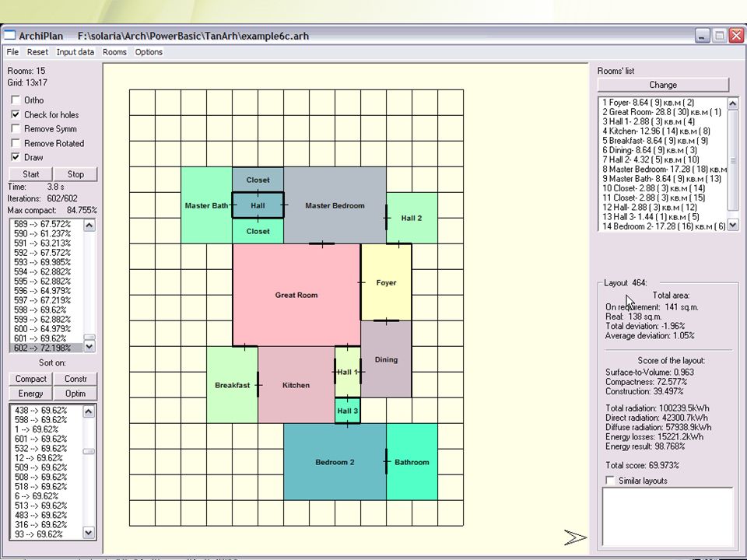Click iterations list scroll down arrow
The height and width of the screenshot is (560, 747).
(x=89, y=347)
